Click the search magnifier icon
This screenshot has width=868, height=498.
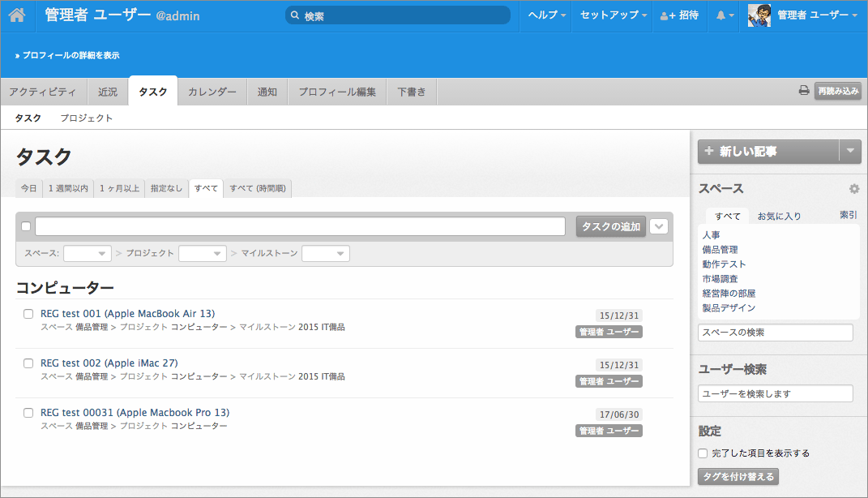click(x=295, y=15)
